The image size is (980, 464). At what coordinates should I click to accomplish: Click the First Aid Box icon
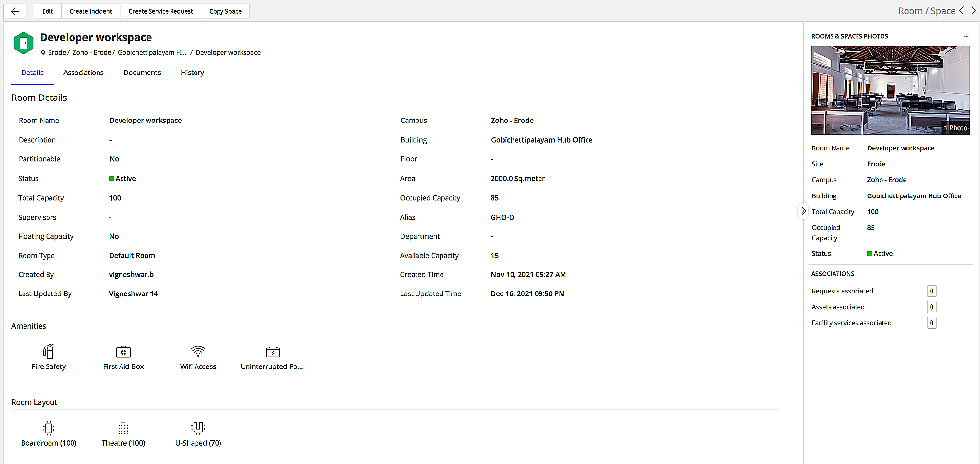[x=123, y=352]
